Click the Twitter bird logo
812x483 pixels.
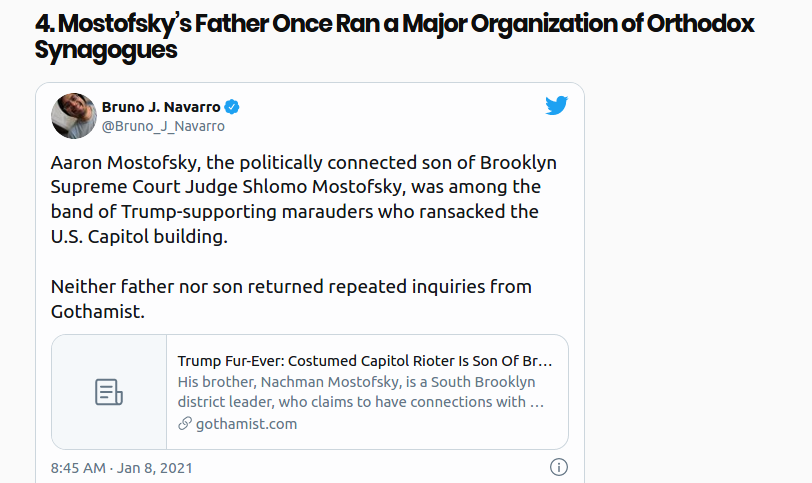(557, 106)
